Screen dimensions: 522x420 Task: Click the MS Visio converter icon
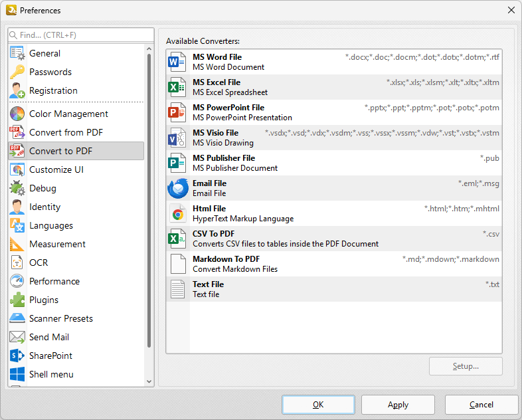tap(177, 138)
